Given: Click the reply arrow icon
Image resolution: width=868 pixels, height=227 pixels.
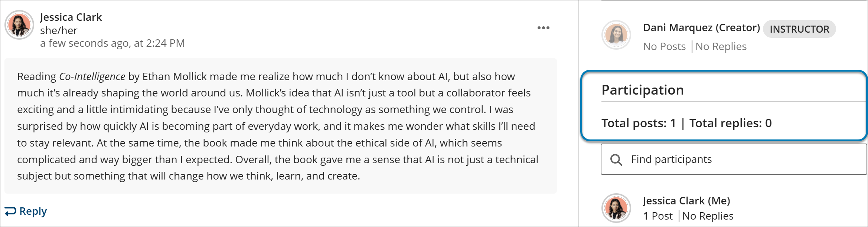Looking at the screenshot, I should pyautogui.click(x=10, y=211).
